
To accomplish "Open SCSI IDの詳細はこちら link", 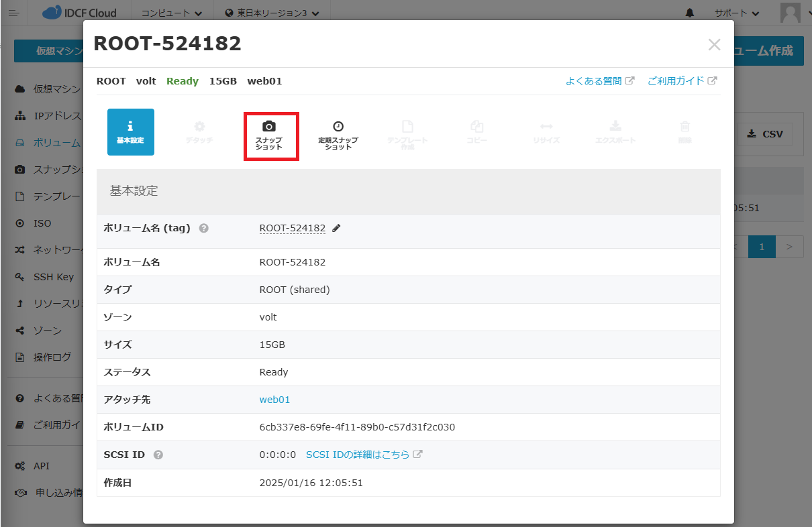I will (364, 455).
